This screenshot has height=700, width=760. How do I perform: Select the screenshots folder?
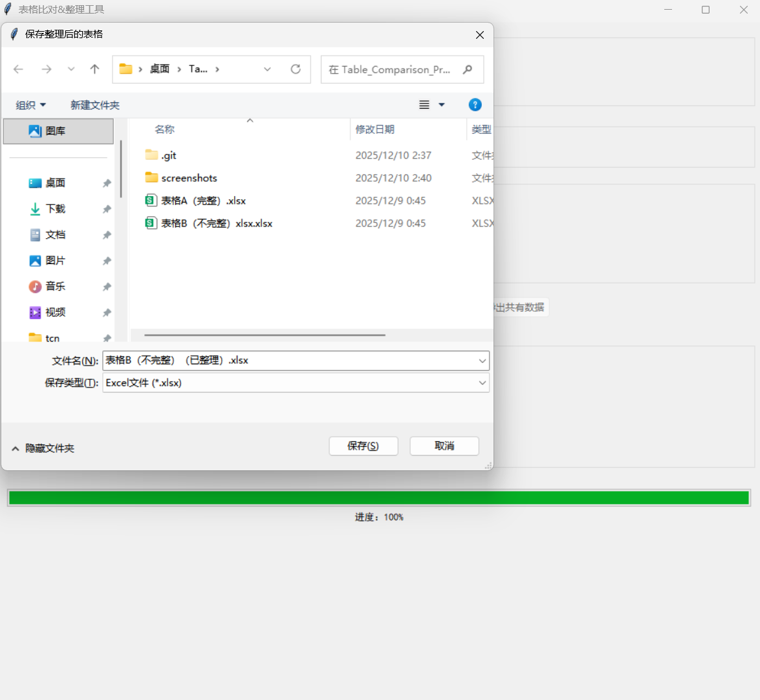click(x=189, y=178)
